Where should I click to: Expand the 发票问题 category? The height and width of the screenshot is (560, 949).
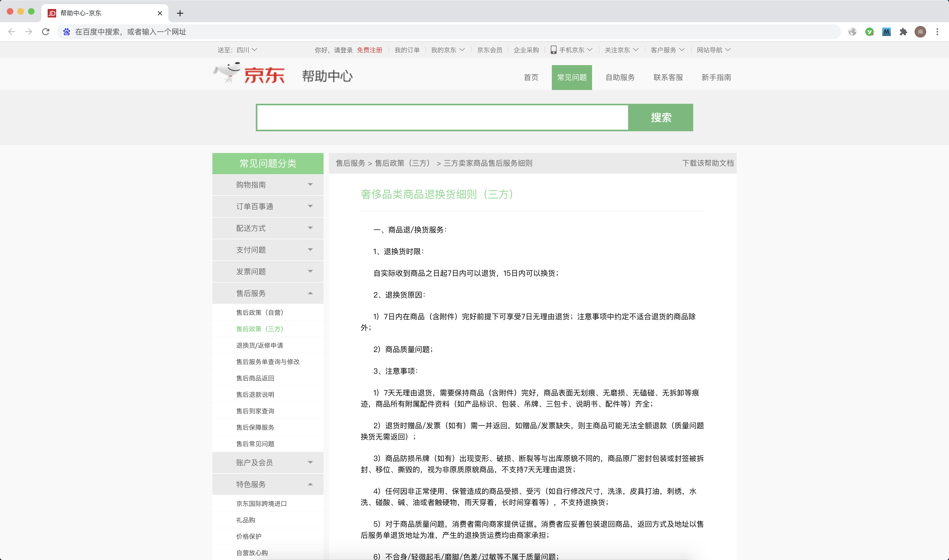268,271
